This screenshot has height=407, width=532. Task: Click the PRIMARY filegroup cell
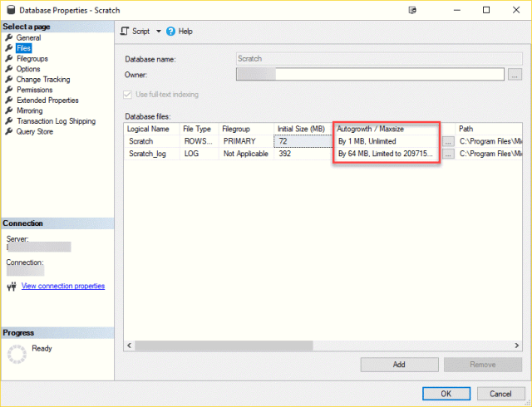pos(246,141)
